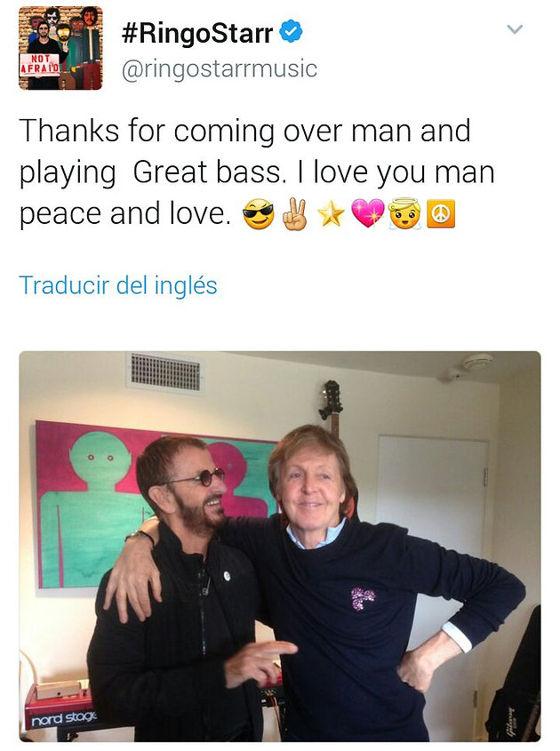Open the @ringostarrmusic handle link

(220, 68)
